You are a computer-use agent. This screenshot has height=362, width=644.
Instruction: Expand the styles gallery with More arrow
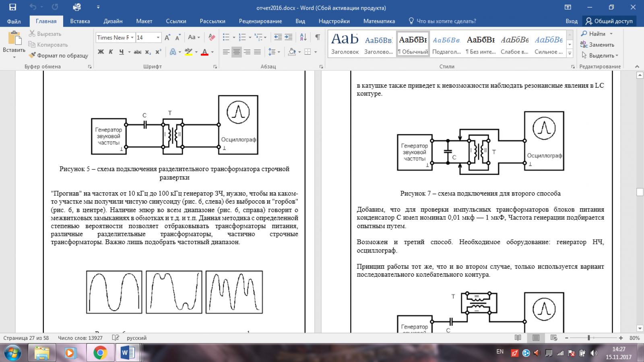tap(570, 53)
